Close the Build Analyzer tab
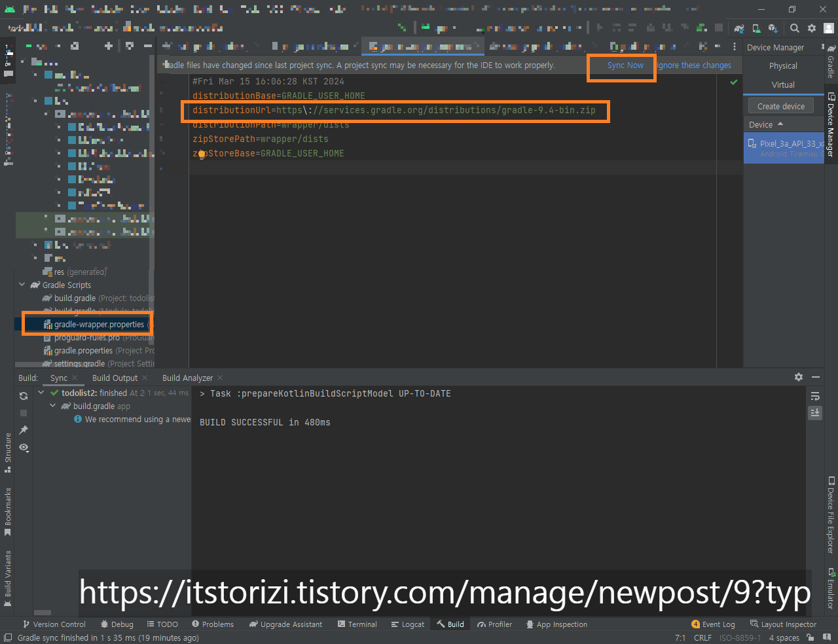Screen dimensions: 838x644 (220, 378)
